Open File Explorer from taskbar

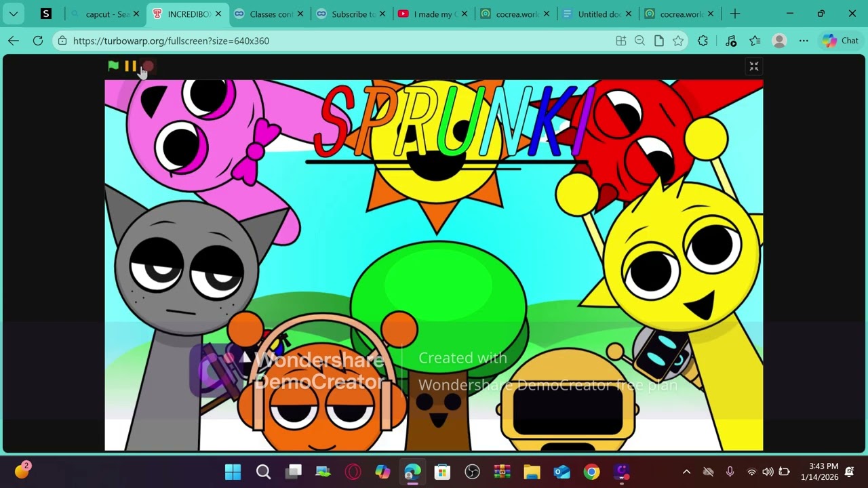pos(532,472)
